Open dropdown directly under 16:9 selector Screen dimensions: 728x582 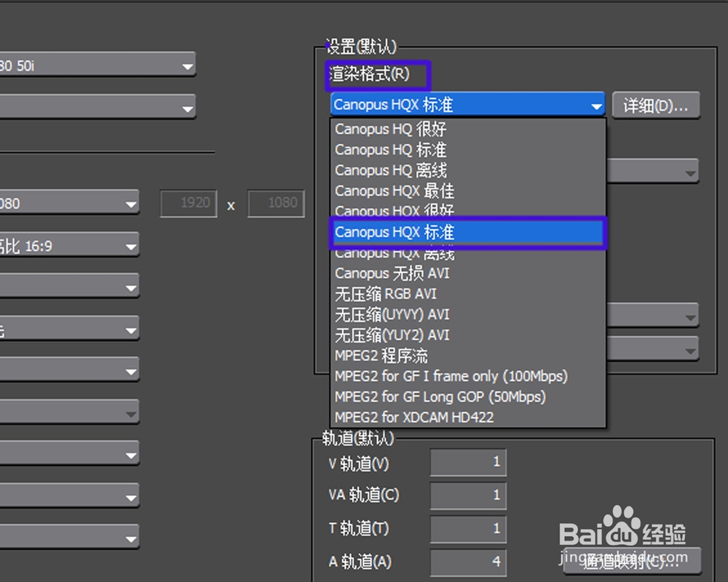coord(69,286)
